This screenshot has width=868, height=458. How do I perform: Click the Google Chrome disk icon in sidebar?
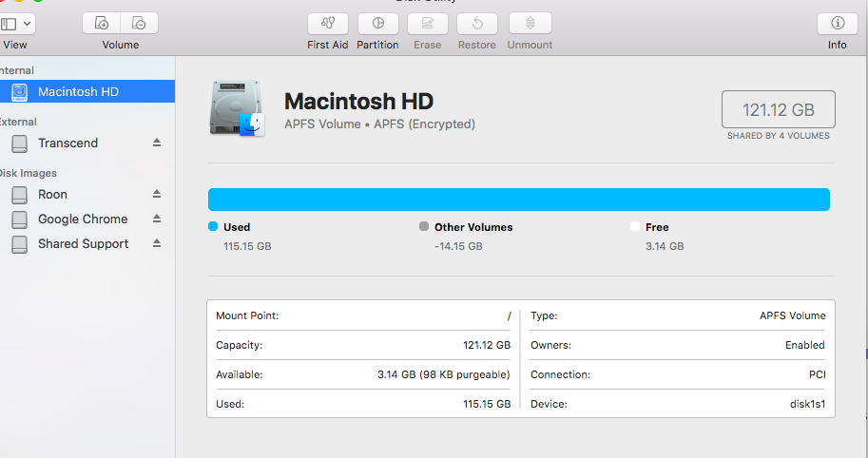click(x=19, y=219)
